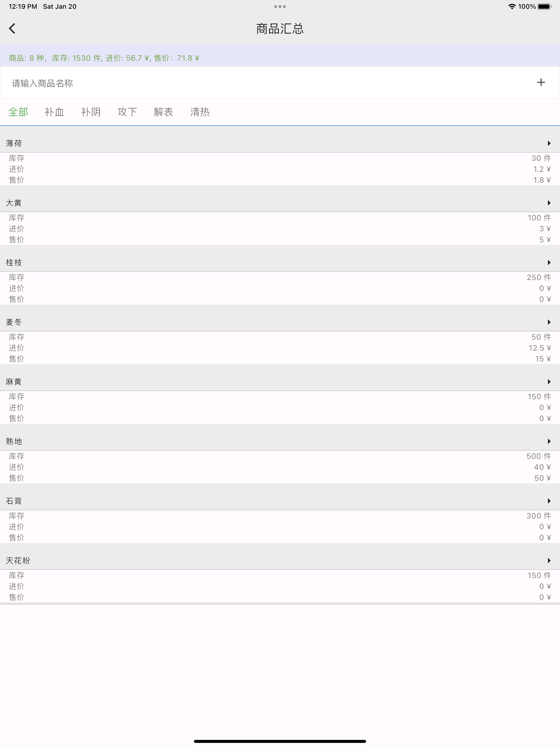Expand the 大黄 row arrow
The width and height of the screenshot is (560, 747).
549,203
